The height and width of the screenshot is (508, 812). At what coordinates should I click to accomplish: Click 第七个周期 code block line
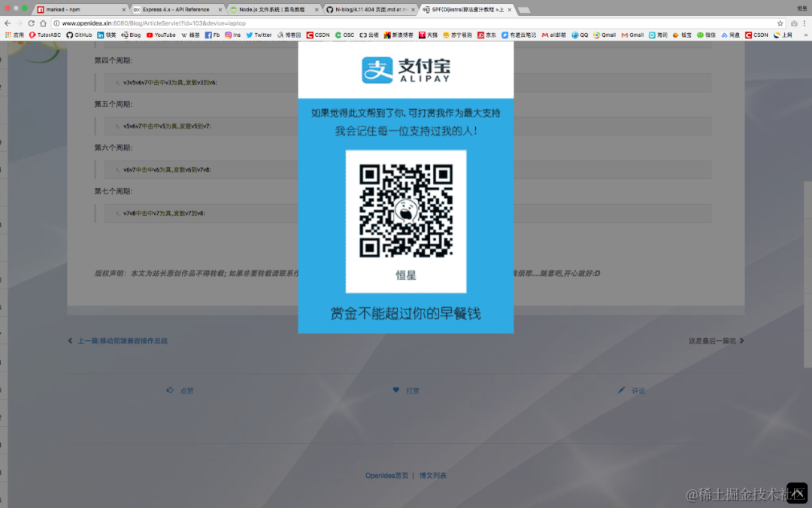407,213
